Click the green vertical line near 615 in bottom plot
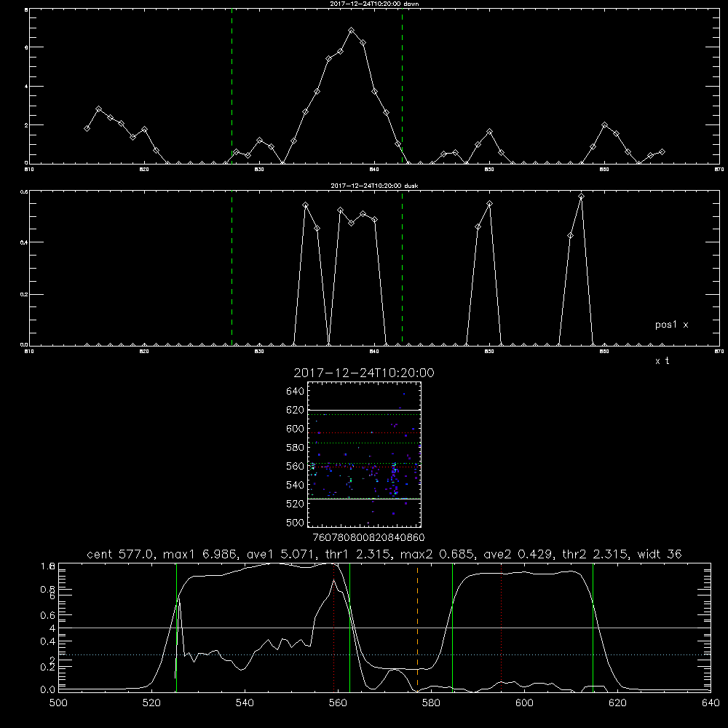This screenshot has width=728, height=728. (593, 627)
